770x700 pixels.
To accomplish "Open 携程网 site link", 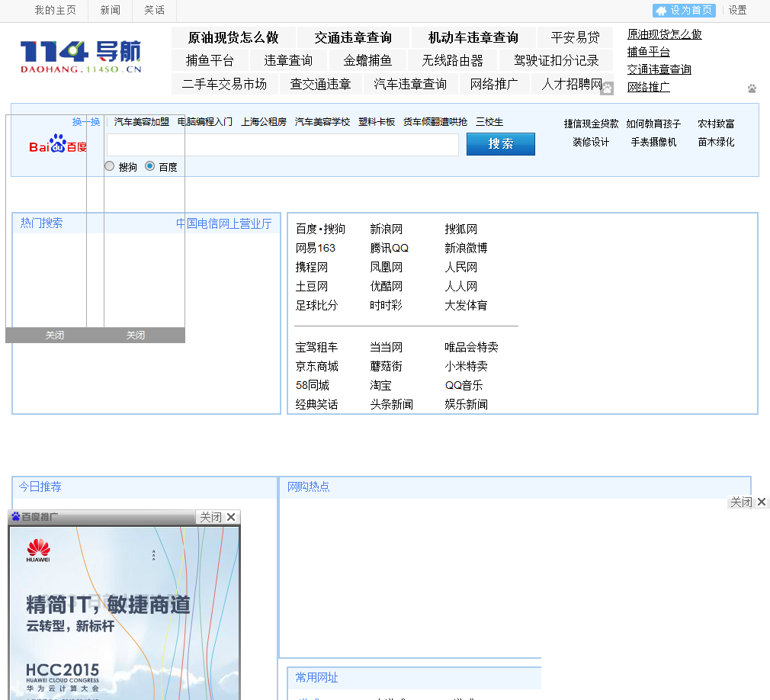I will point(311,267).
